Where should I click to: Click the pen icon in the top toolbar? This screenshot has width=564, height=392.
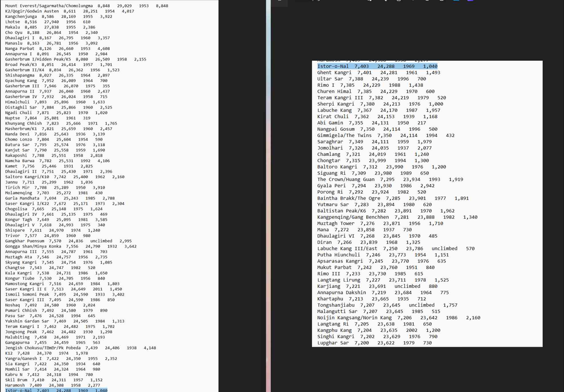369,1
